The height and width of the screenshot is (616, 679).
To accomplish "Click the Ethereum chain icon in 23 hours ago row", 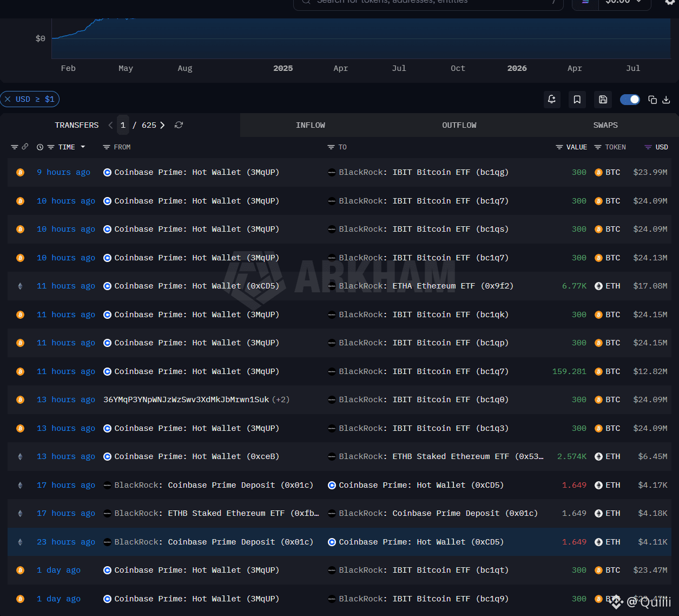I will [20, 542].
